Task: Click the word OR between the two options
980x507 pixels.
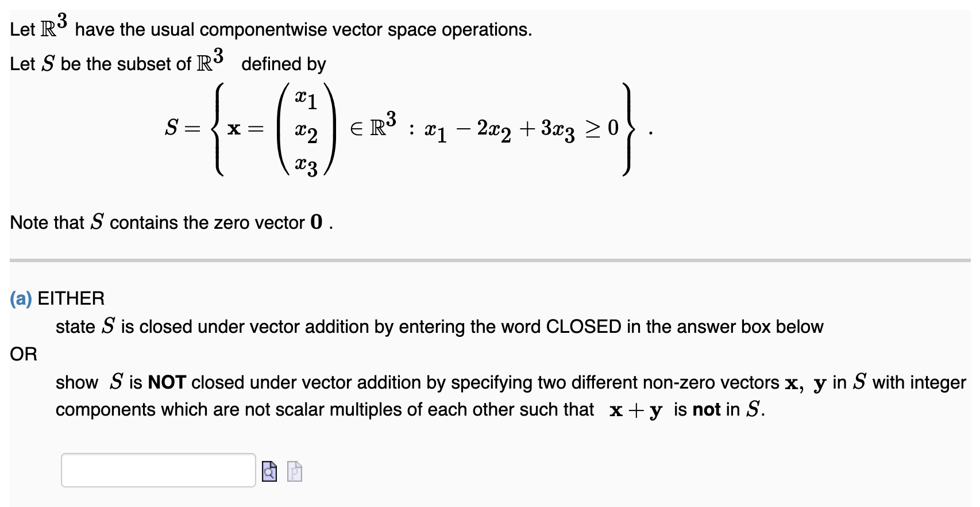Action: [x=22, y=354]
